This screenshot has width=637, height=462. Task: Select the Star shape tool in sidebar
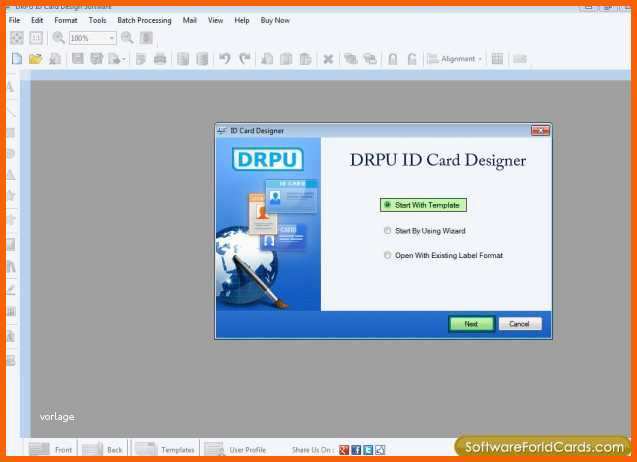point(11,195)
